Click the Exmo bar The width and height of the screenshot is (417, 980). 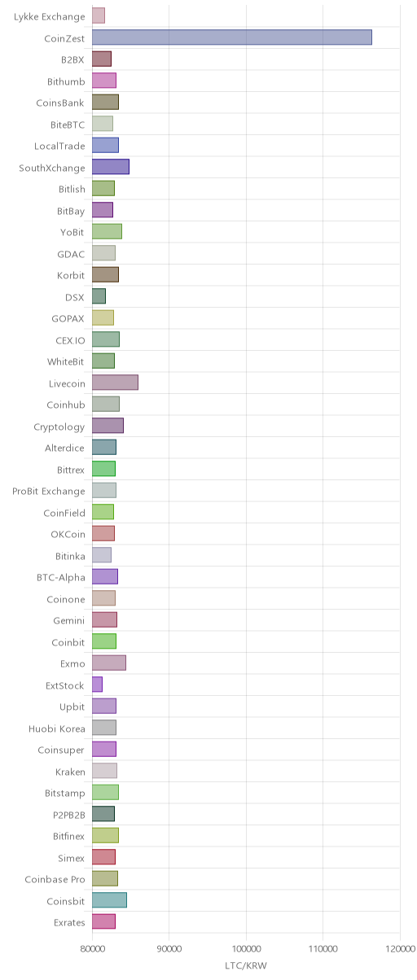[109, 663]
